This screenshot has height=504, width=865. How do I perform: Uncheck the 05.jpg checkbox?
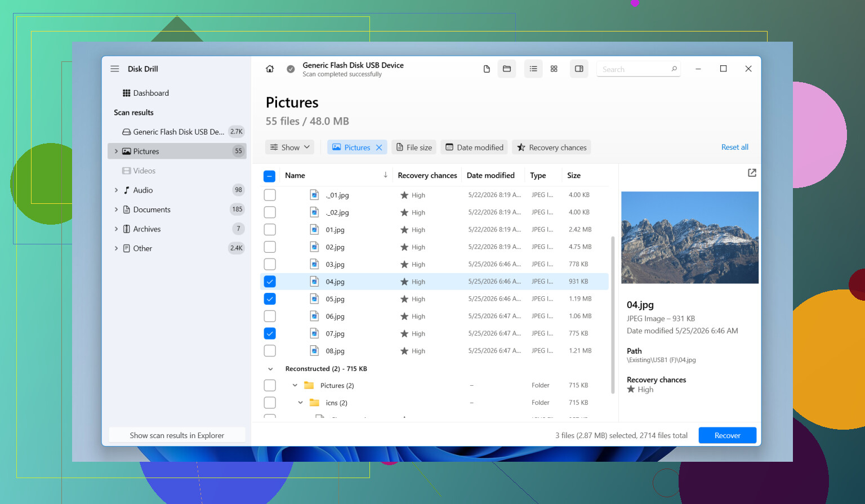coord(270,299)
